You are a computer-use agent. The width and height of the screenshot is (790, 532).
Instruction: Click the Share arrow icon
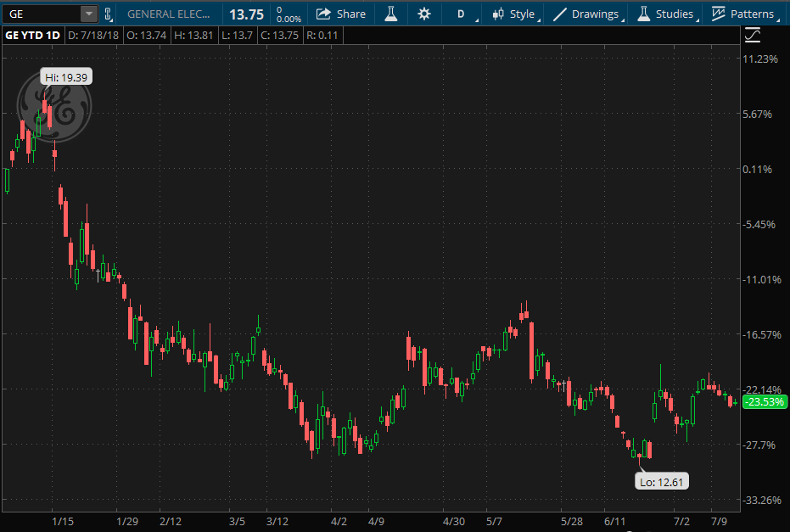pos(323,14)
